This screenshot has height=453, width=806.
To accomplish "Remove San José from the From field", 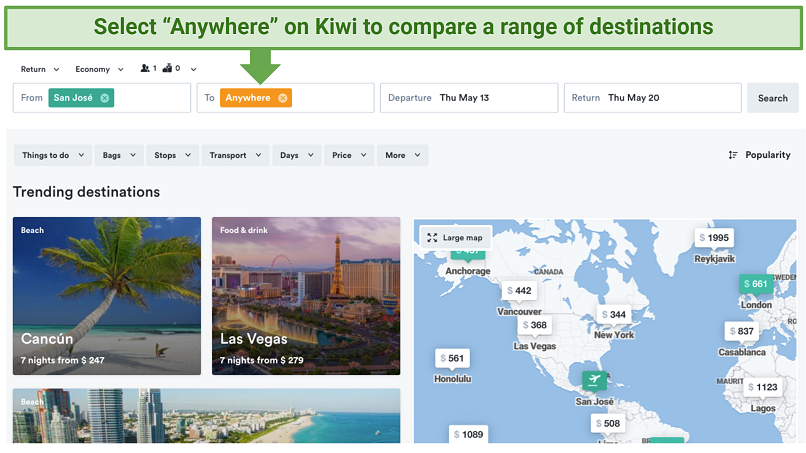I will (x=104, y=98).
